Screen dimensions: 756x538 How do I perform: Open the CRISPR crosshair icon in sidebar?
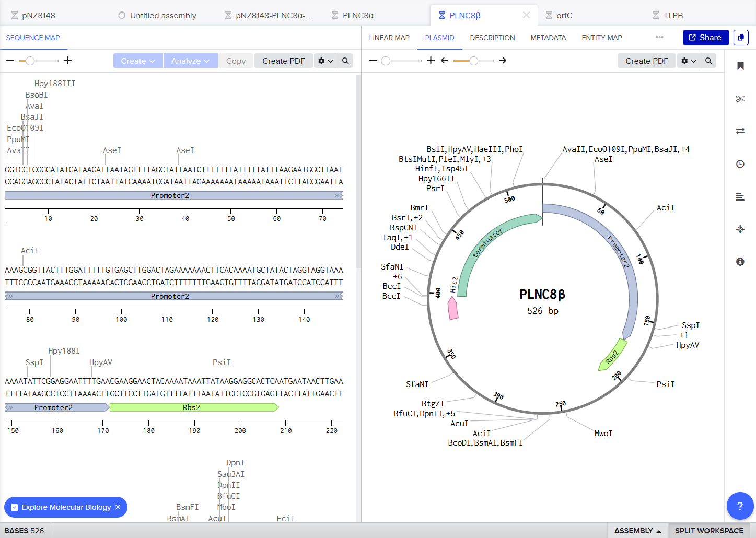click(740, 229)
